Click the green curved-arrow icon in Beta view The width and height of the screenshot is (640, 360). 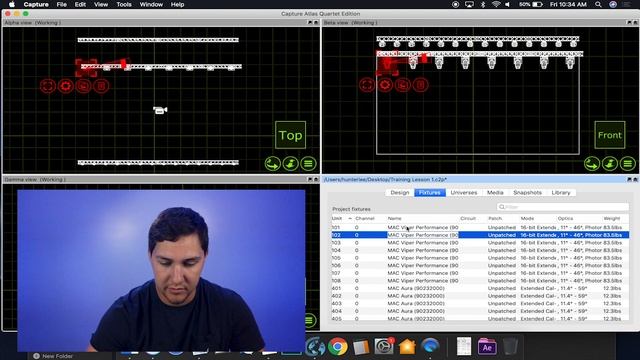[x=592, y=164]
